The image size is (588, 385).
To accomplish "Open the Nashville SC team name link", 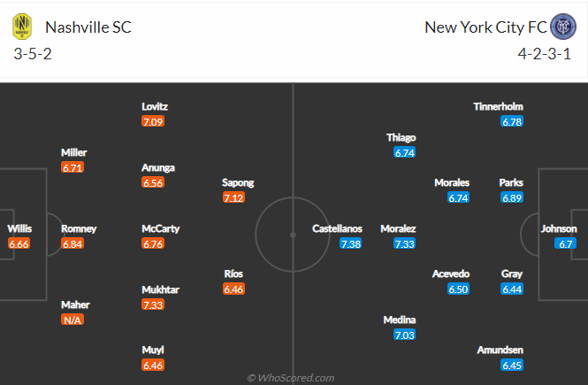I will 88,27.
